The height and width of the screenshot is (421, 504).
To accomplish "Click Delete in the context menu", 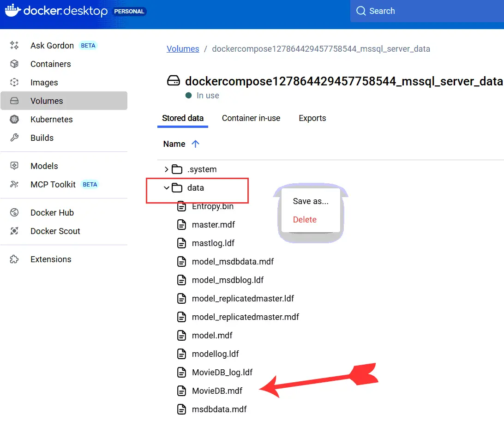I will [x=305, y=219].
